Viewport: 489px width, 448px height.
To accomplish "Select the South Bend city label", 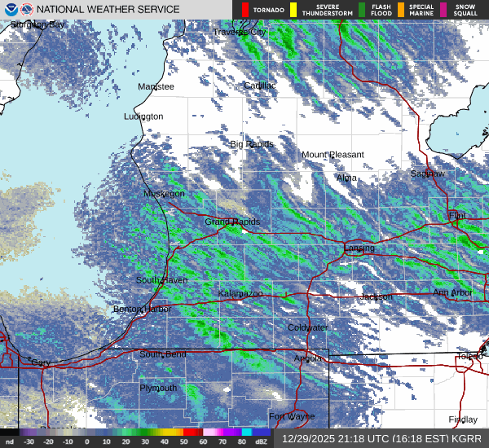I will [162, 354].
